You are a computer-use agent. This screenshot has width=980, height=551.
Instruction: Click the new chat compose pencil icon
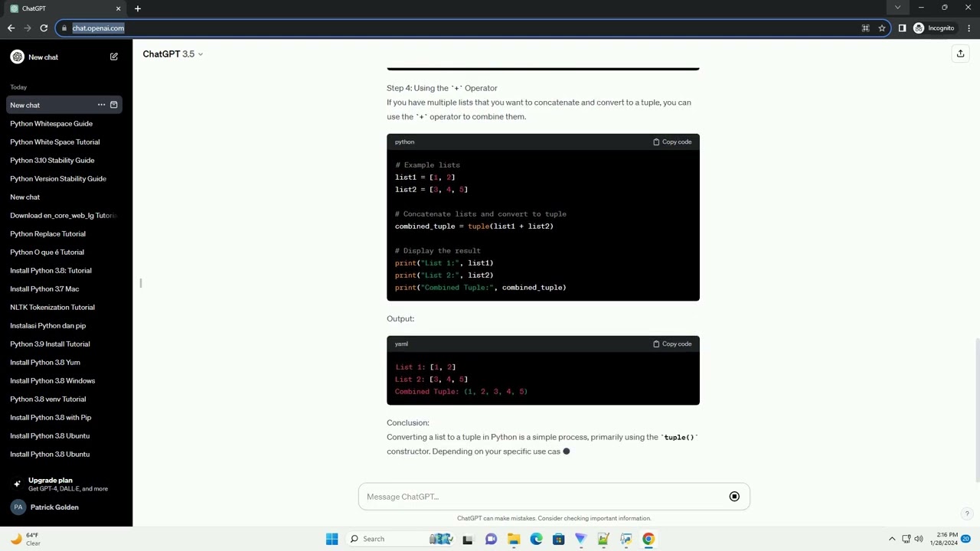click(114, 57)
